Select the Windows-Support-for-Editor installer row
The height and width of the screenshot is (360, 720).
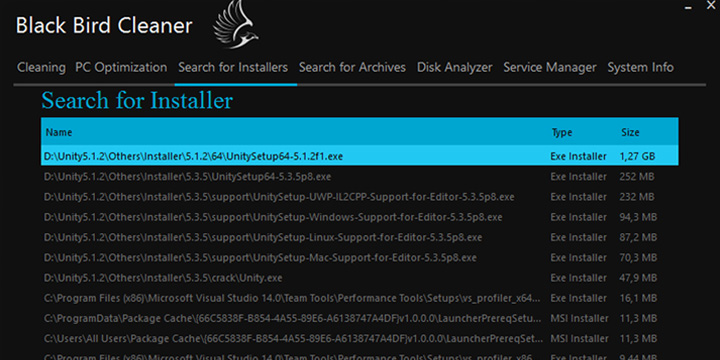(x=360, y=217)
